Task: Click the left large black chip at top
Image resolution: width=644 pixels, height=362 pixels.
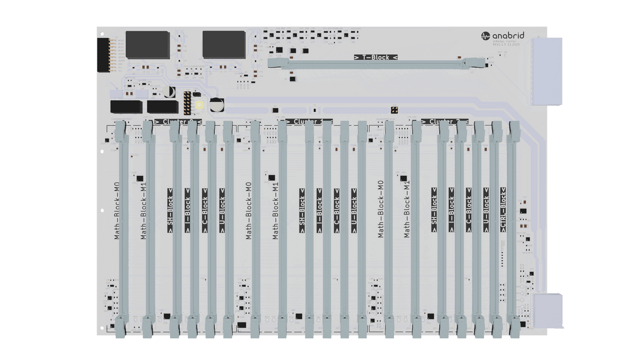Action: 148,45
